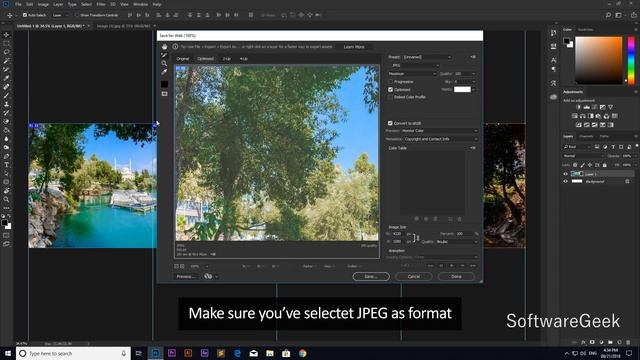Switch to the Original preview tab
The image size is (640, 360).
point(182,59)
